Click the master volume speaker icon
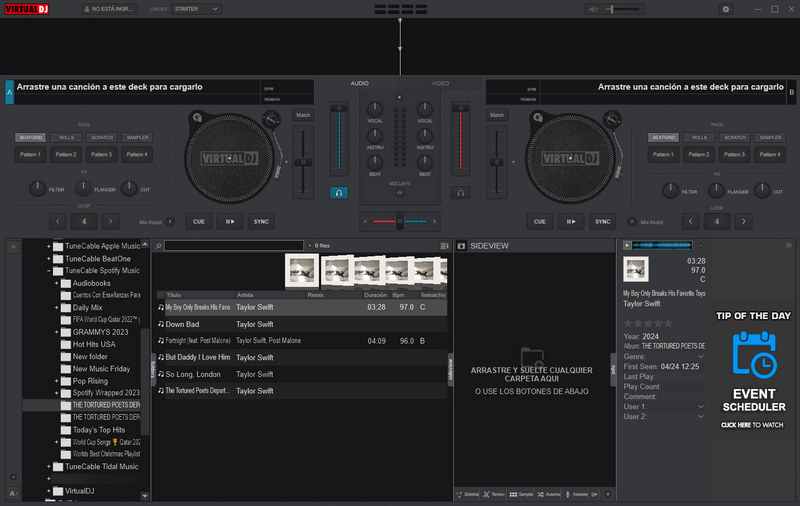 [592, 9]
